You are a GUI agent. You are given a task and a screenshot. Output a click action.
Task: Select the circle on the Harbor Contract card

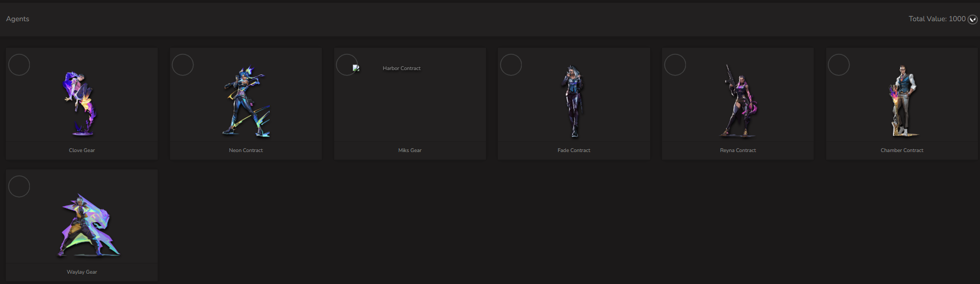pyautogui.click(x=347, y=65)
